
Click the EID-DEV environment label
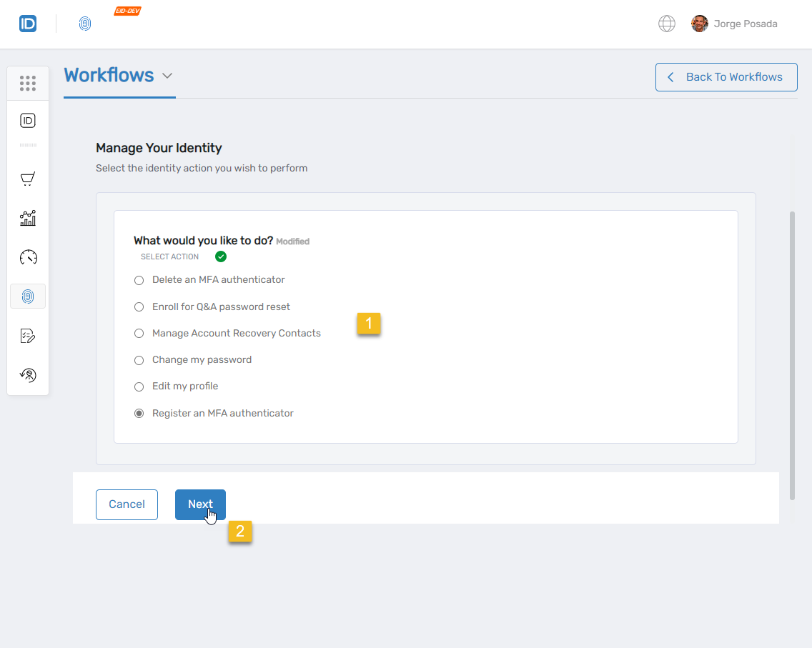click(x=127, y=11)
